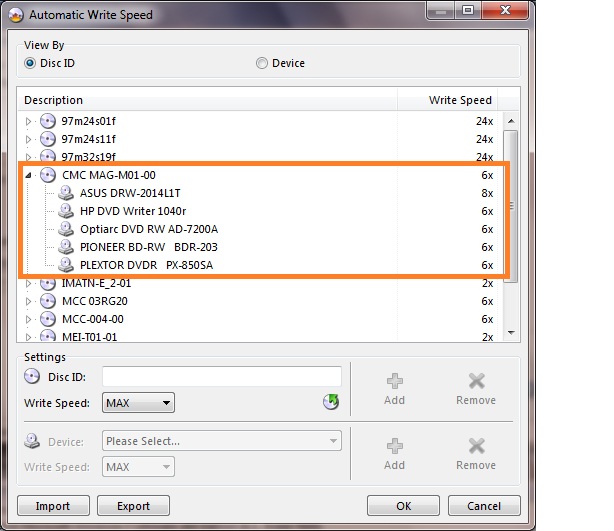Screen dimensions: 614x531
Task: Expand the MCC 03RG20 disc entry
Action: (28, 302)
